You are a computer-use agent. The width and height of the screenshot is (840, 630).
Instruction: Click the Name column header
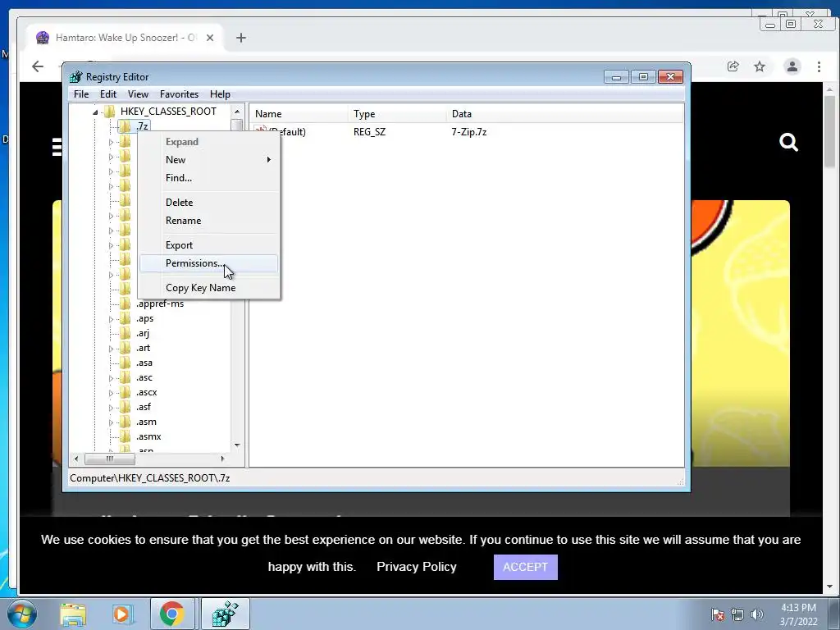299,114
